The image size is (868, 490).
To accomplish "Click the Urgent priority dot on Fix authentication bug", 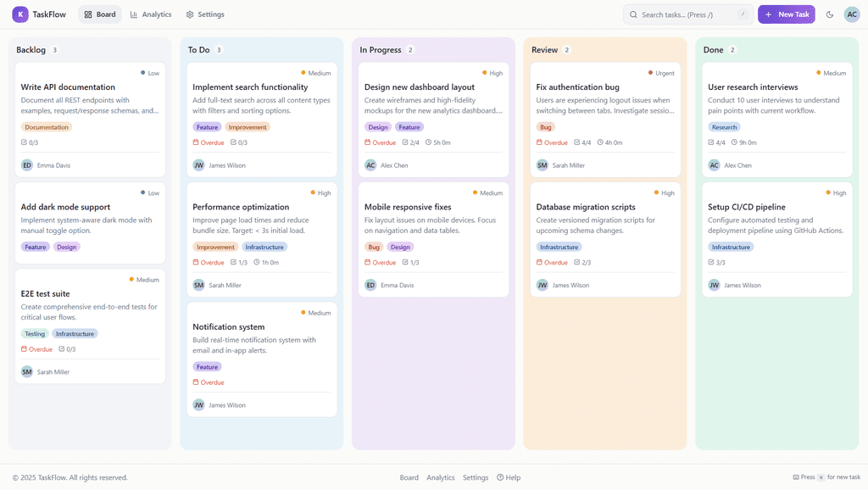I will tap(651, 73).
